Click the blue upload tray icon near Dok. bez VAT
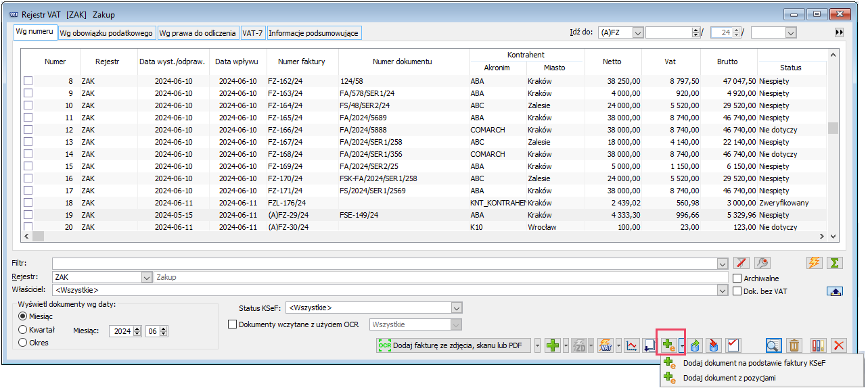The image size is (868, 390). pyautogui.click(x=835, y=291)
